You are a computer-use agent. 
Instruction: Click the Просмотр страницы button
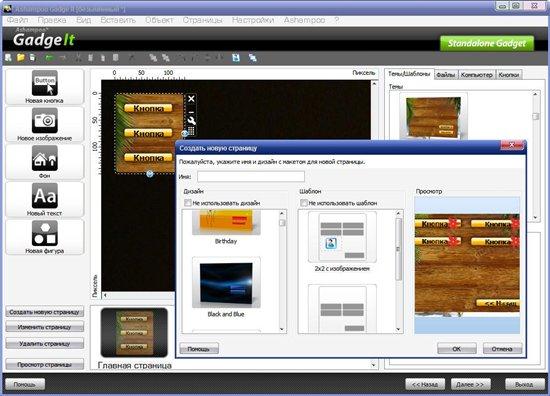45,364
